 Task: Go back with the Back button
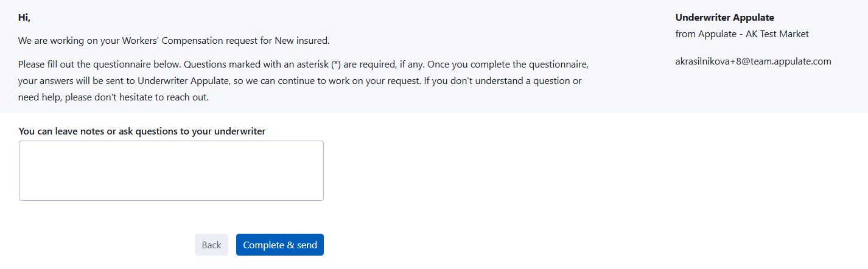(x=211, y=245)
